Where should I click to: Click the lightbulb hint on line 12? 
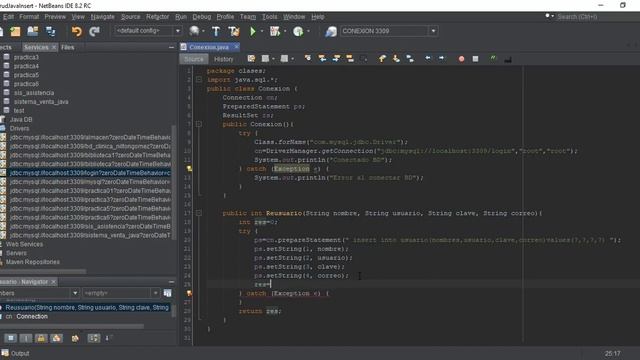(x=189, y=169)
